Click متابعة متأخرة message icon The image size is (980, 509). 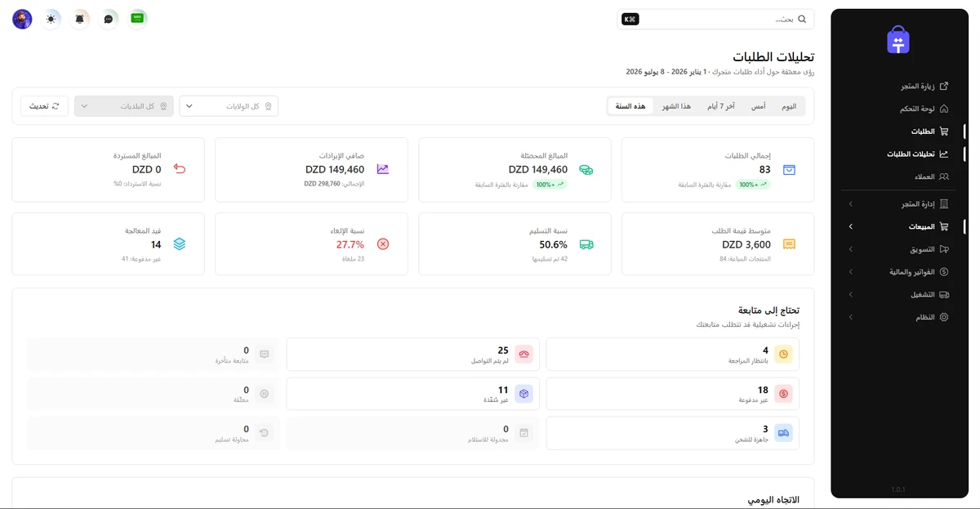pyautogui.click(x=264, y=355)
